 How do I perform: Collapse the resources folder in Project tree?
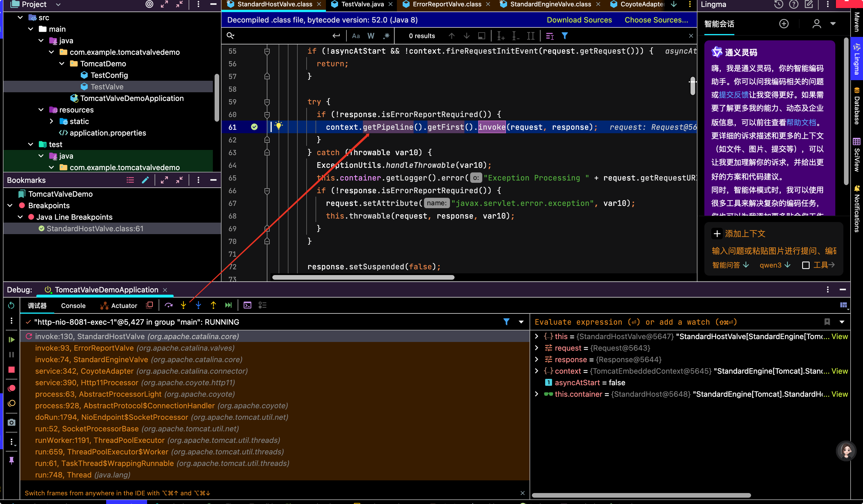point(41,110)
